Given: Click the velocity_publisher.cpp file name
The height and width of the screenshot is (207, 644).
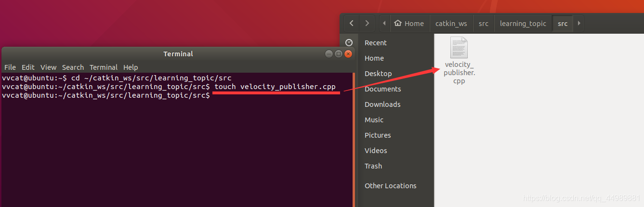Looking at the screenshot, I should [x=459, y=73].
